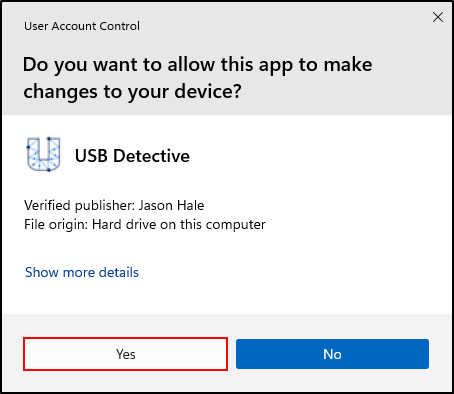Click the USB Detective app icon

coord(44,154)
